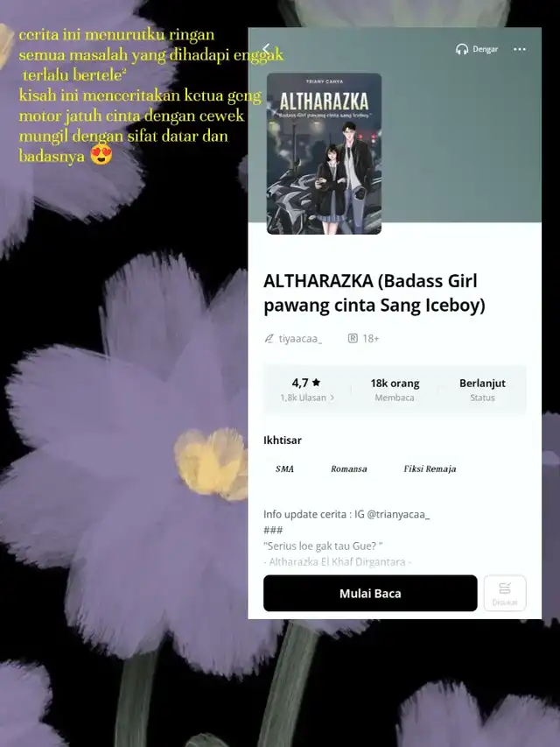This screenshot has height=747, width=560.
Task: Tap the back arrow icon
Action: point(266,49)
